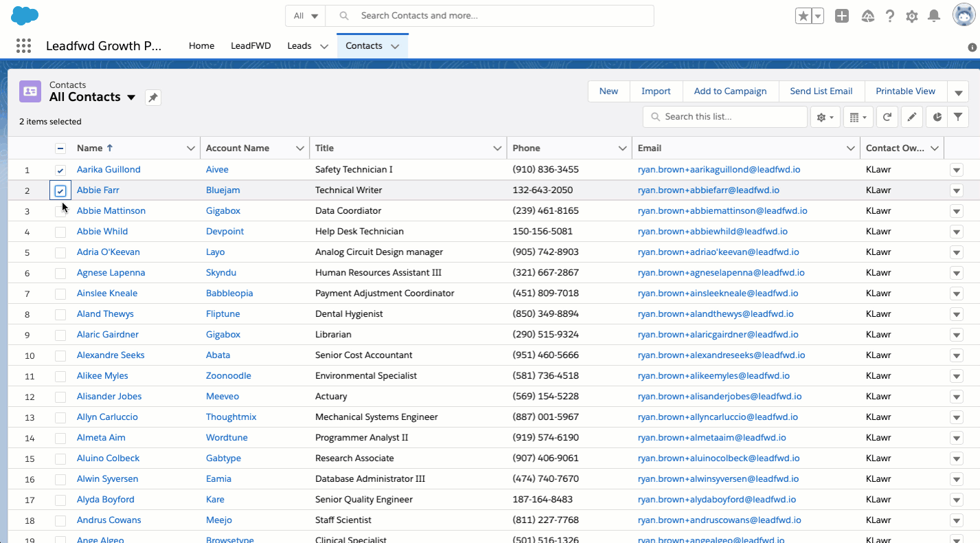
Task: Open the Home tab
Action: click(202, 46)
